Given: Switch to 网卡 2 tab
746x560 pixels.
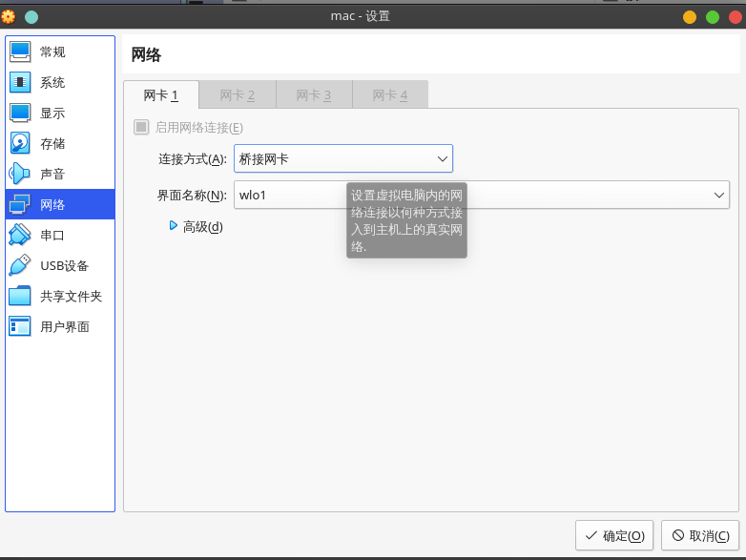Looking at the screenshot, I should 238,94.
